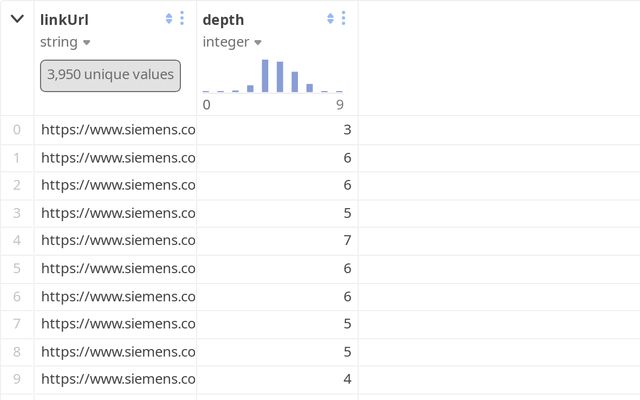The image size is (640, 400).
Task: Click row index 9
Action: click(17, 380)
